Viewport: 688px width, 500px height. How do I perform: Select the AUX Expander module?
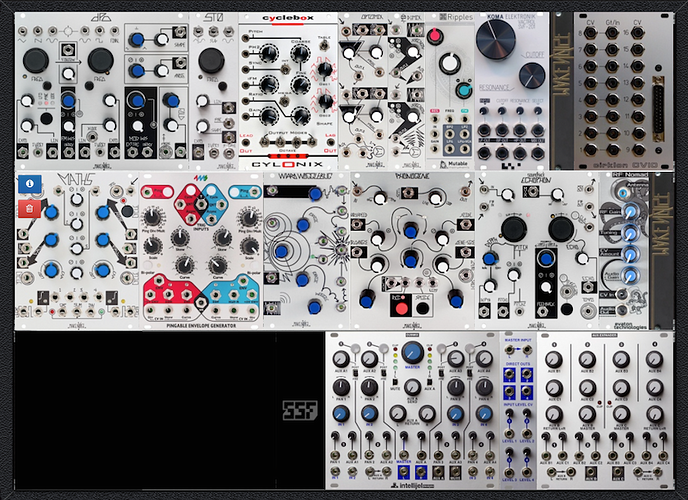[x=606, y=410]
